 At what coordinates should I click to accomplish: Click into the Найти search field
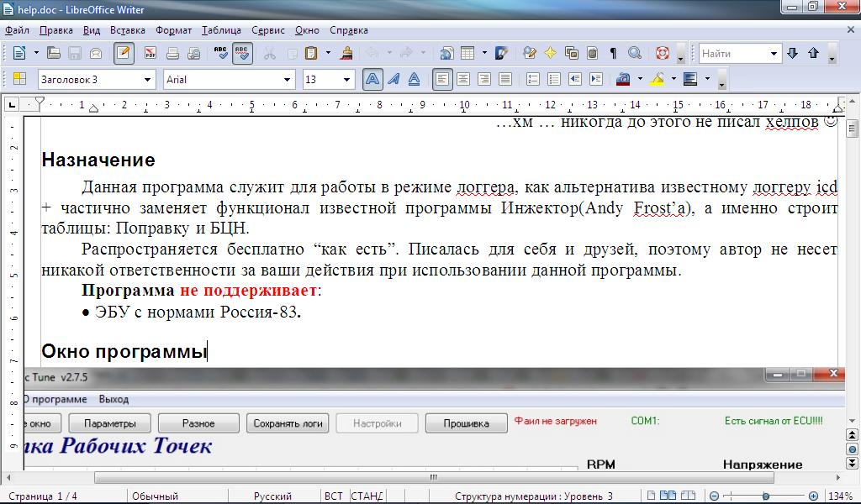point(733,54)
